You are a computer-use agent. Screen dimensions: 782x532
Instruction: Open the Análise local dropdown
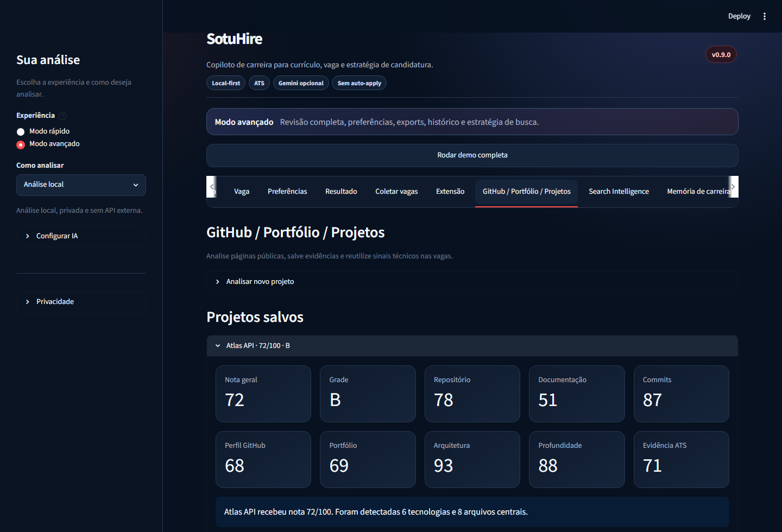coord(81,185)
